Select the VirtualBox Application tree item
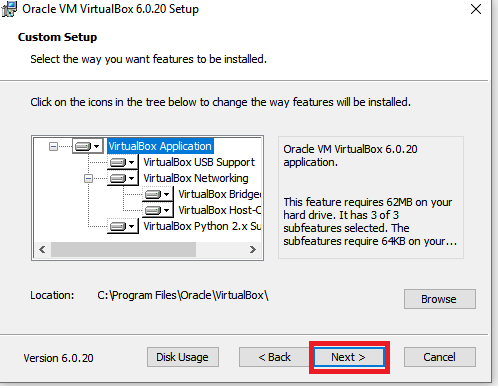The width and height of the screenshot is (499, 389). point(160,146)
